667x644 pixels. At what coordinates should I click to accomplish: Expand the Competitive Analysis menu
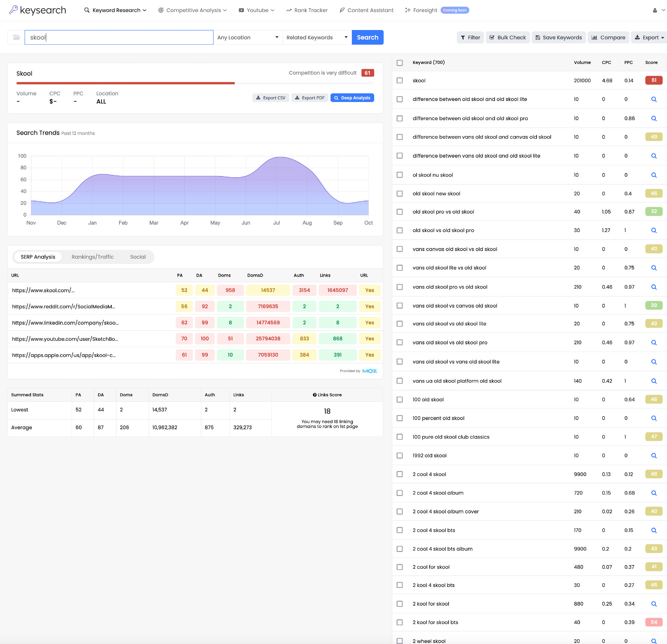(x=193, y=10)
